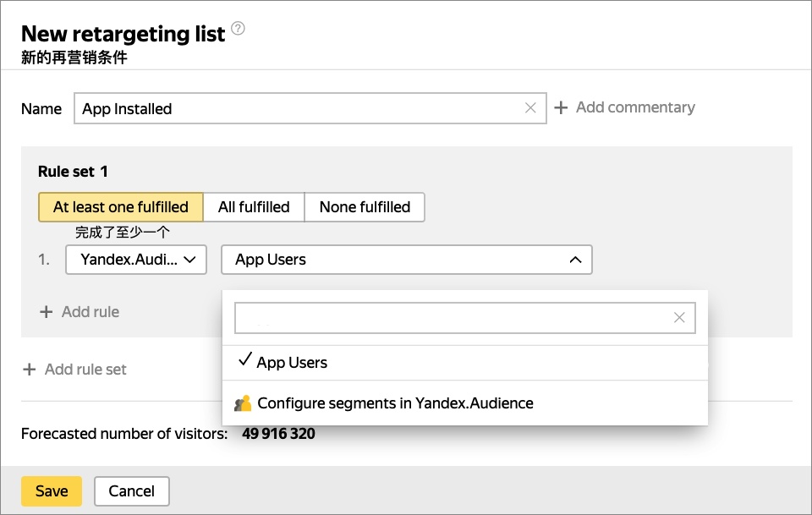The height and width of the screenshot is (515, 812).
Task: Open the Yandex.Audi... type dropdown
Action: (136, 260)
